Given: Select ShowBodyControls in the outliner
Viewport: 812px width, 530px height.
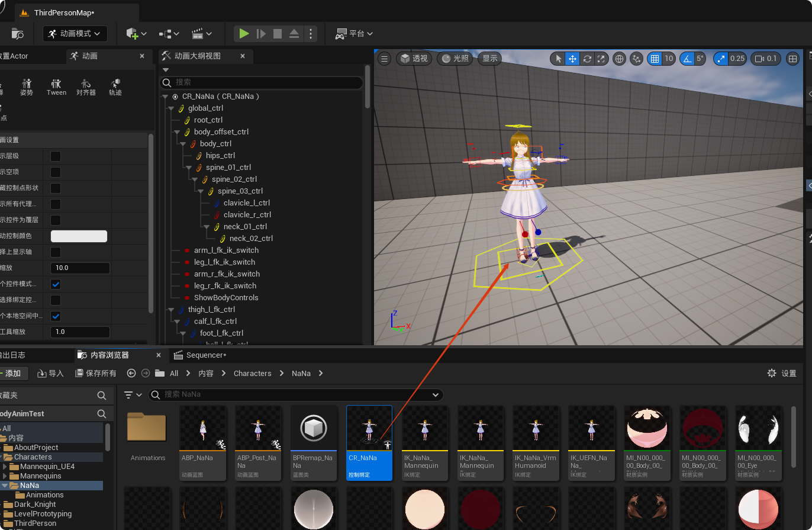Looking at the screenshot, I should 226,298.
